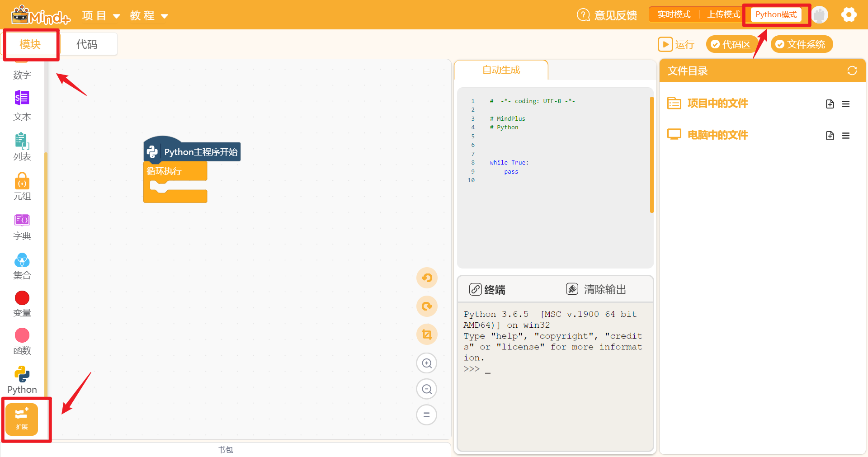Open the 列表 (list) block category
868x457 pixels.
click(x=22, y=146)
